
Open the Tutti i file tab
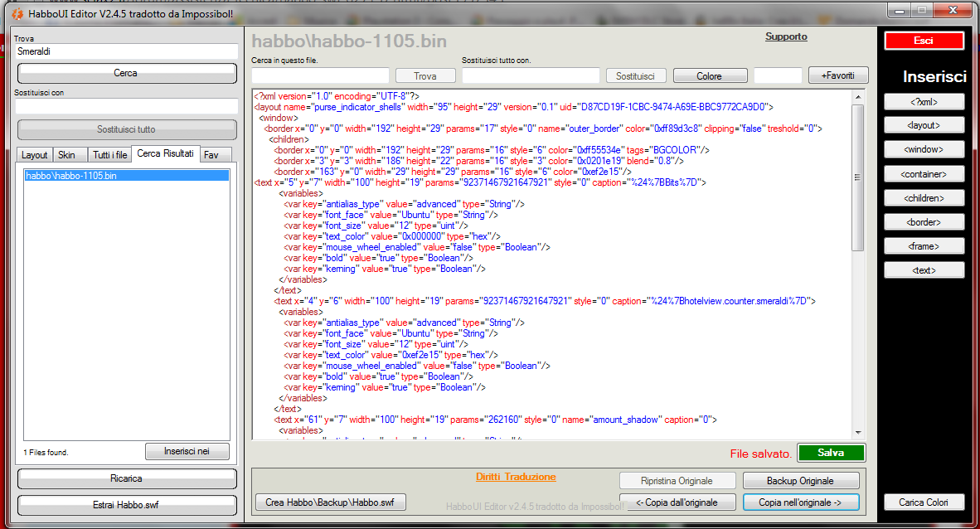click(x=109, y=154)
